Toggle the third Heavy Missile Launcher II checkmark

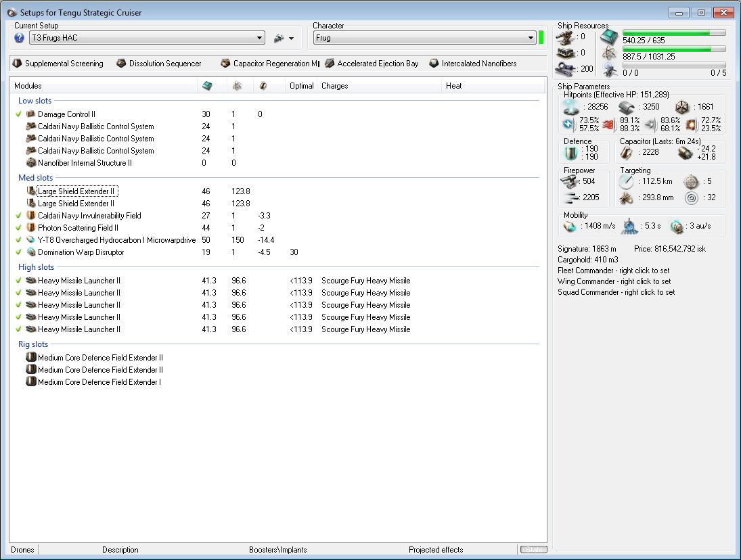point(18,305)
